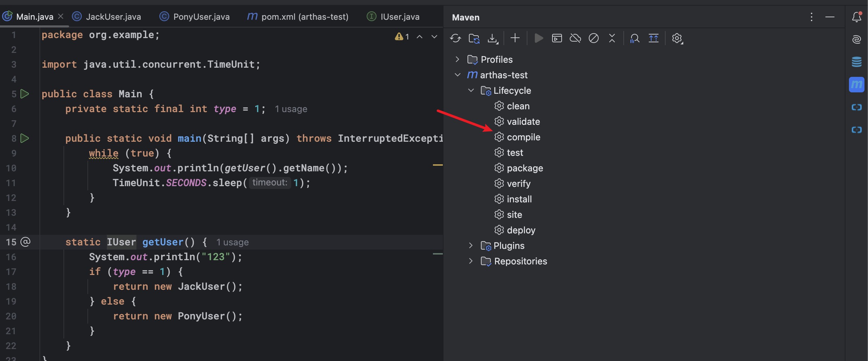Click line number 10 in gutter
The height and width of the screenshot is (361, 868).
[11, 168]
